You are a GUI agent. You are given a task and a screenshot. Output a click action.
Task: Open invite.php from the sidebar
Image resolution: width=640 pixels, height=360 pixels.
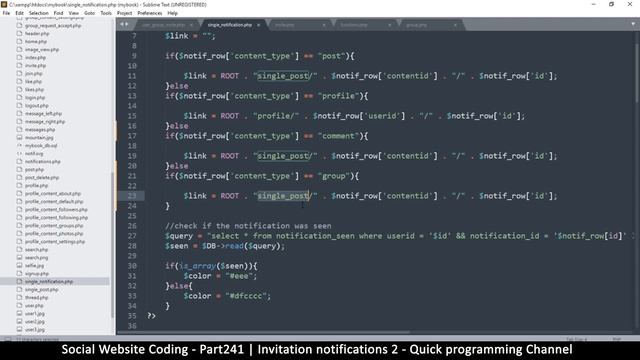pos(36,66)
